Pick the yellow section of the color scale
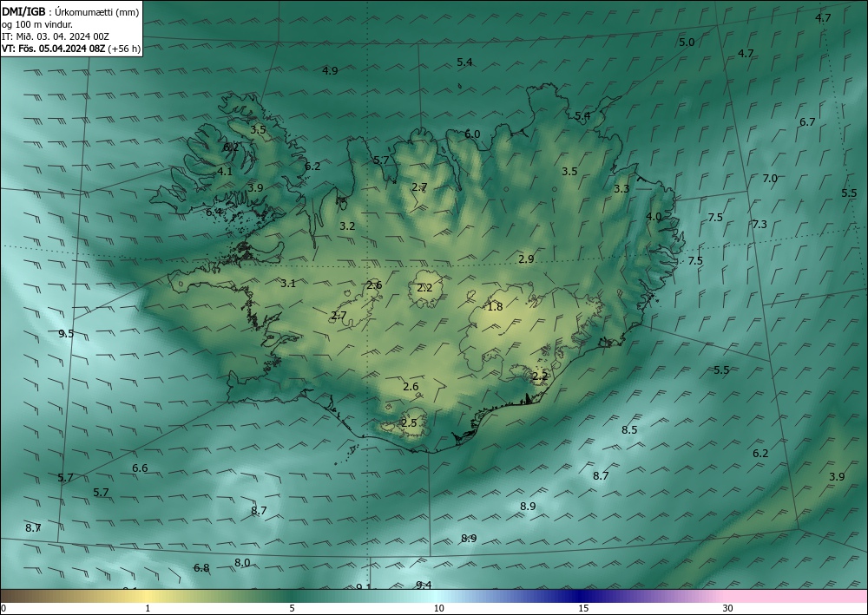868x615 pixels. click(148, 596)
